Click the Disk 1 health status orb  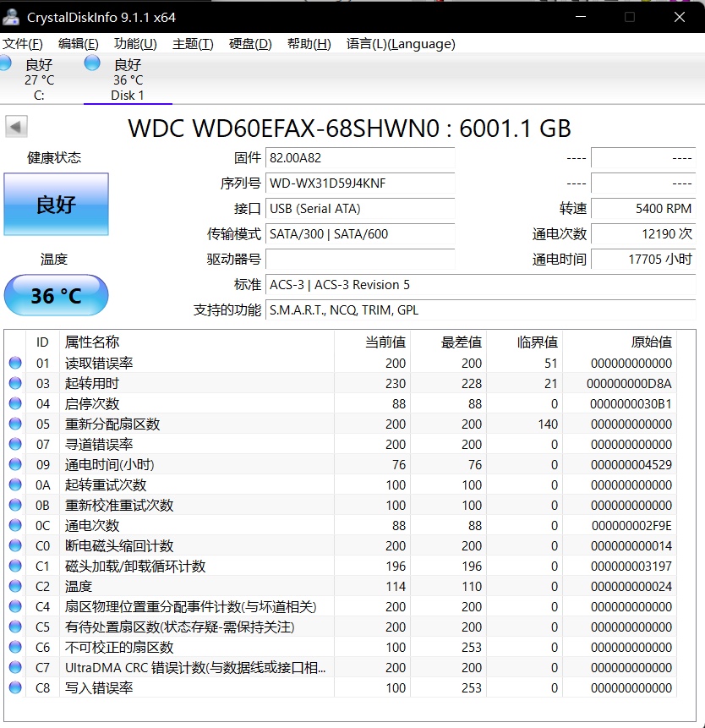[x=92, y=63]
